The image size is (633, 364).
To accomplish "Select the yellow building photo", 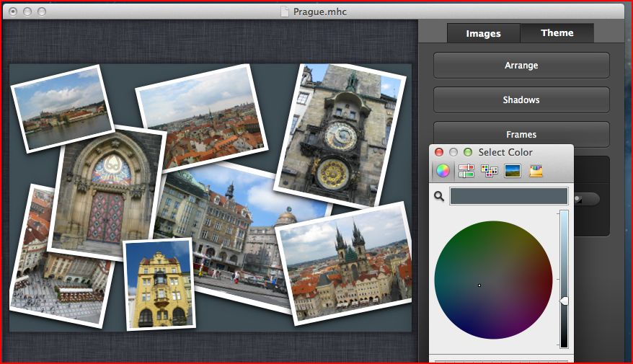I will pyautogui.click(x=160, y=285).
